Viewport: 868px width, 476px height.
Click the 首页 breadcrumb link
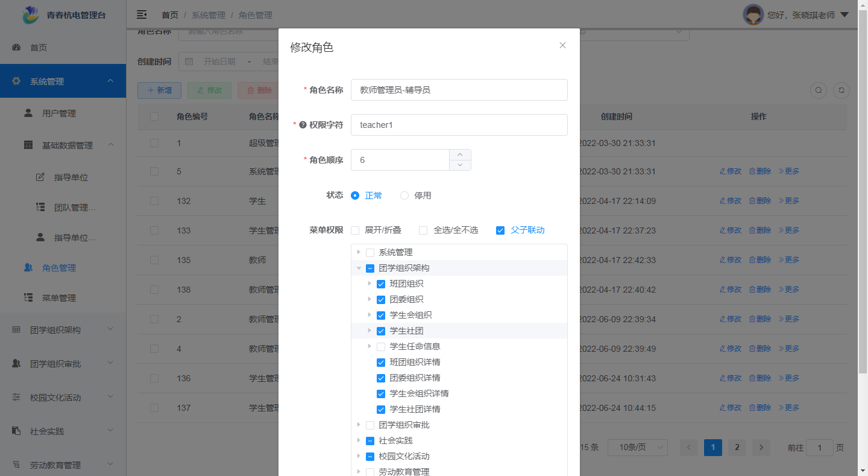170,15
